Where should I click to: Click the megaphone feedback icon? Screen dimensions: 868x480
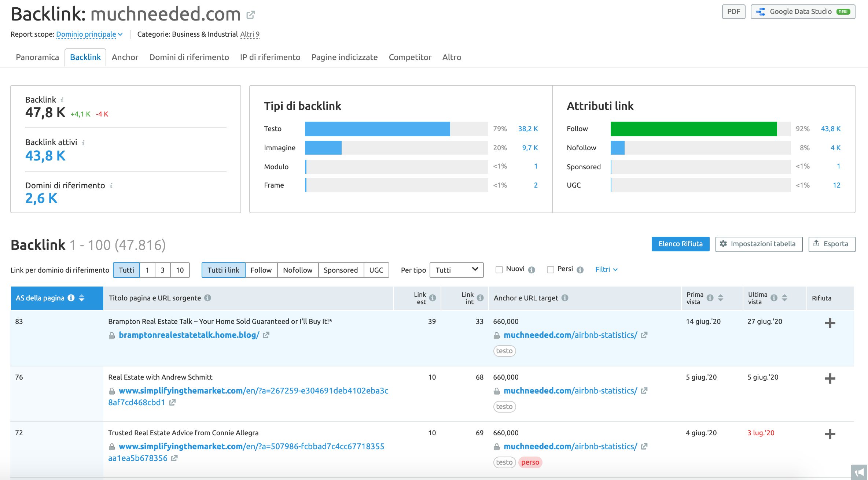pos(859,472)
